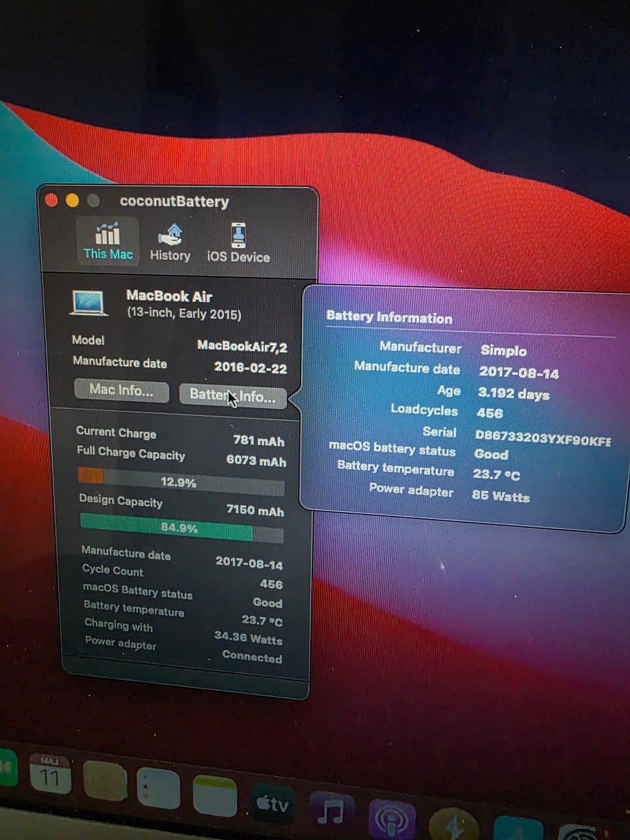Image resolution: width=630 pixels, height=840 pixels.
Task: Open the iOS Device tab
Action: pyautogui.click(x=238, y=243)
